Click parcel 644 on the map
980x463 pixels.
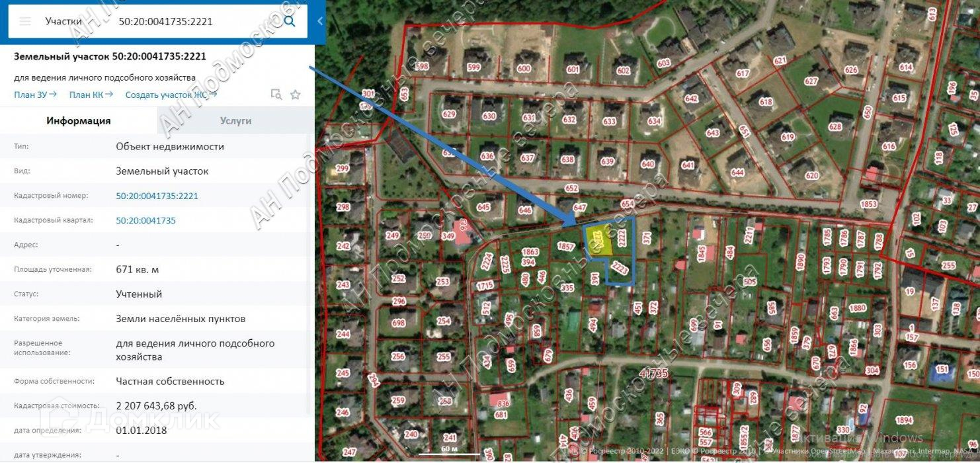click(x=738, y=173)
